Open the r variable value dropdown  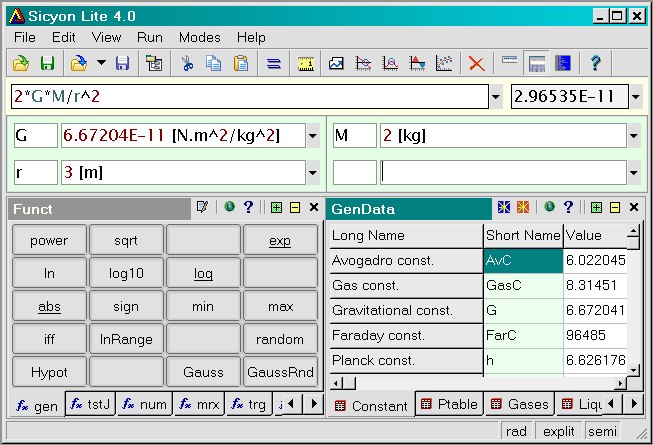[313, 172]
